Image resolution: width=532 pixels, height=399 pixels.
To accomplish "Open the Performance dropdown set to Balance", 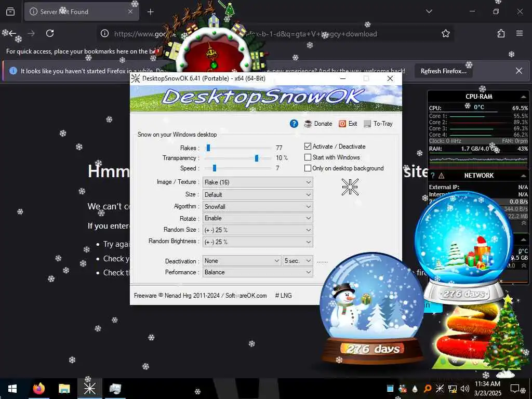I will (x=258, y=272).
